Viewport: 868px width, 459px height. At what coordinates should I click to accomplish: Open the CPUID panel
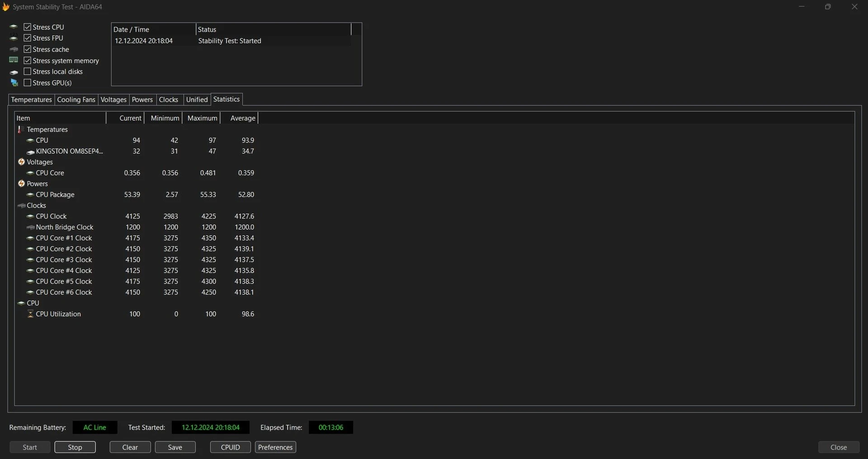(231, 447)
